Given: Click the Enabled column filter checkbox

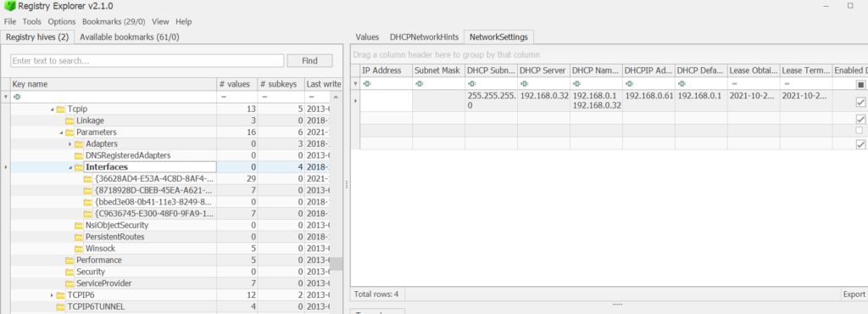Looking at the screenshot, I should [x=860, y=85].
